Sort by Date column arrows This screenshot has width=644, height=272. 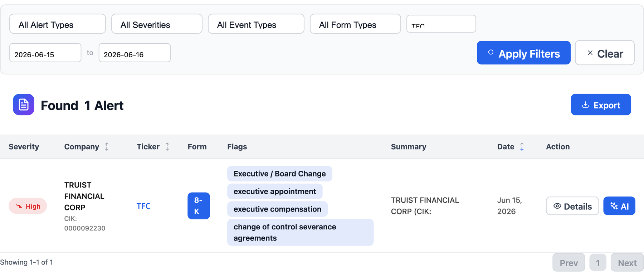click(522, 147)
